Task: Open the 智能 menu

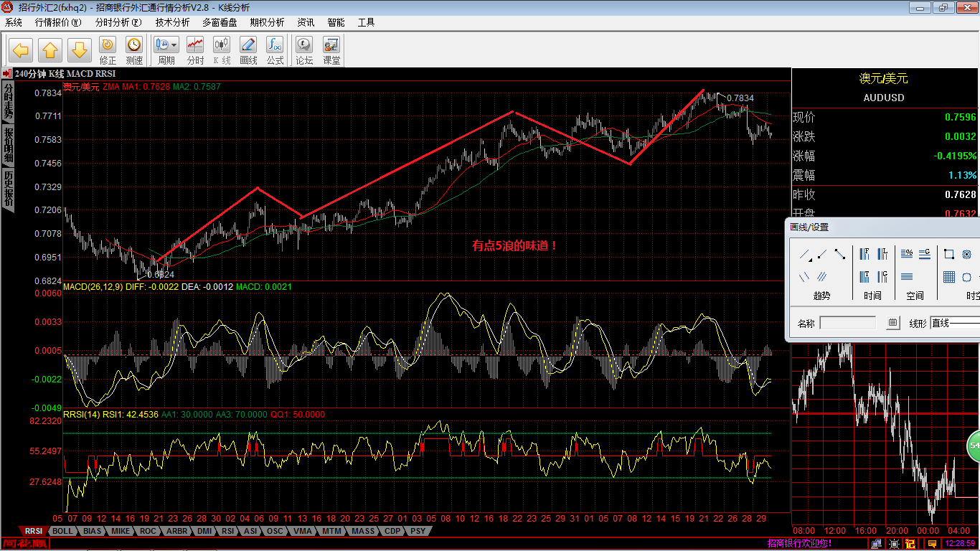Action: 336,22
